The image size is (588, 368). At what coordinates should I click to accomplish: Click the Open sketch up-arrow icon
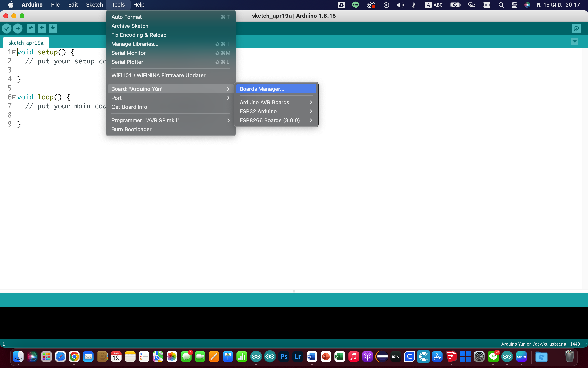[42, 28]
